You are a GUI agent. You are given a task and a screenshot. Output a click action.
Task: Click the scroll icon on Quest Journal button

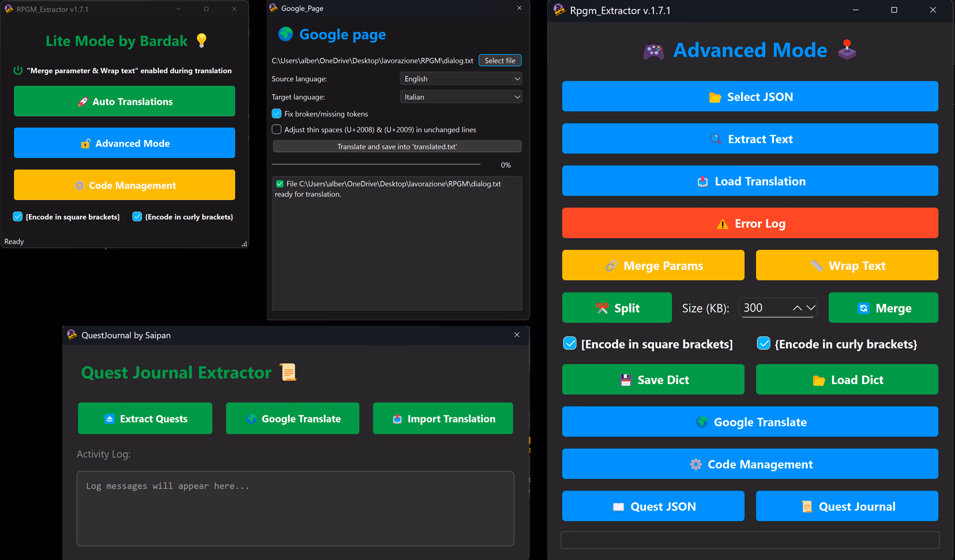pyautogui.click(x=807, y=506)
